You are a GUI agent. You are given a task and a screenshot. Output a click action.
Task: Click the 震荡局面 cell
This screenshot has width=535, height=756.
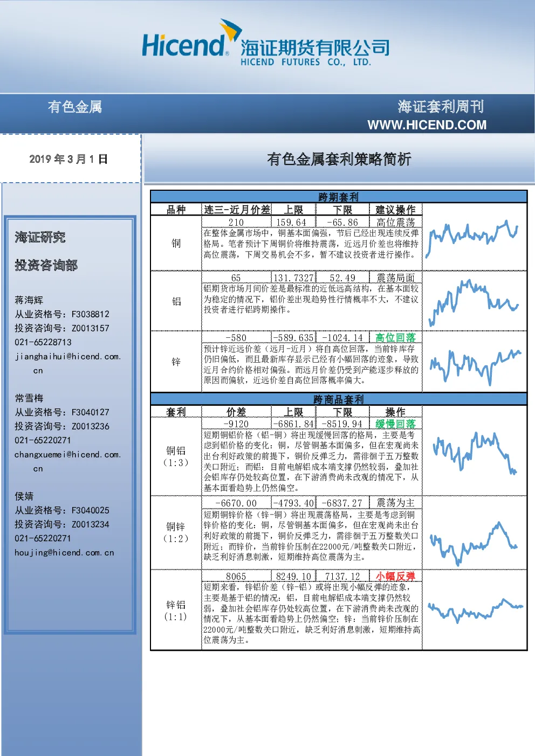click(396, 278)
